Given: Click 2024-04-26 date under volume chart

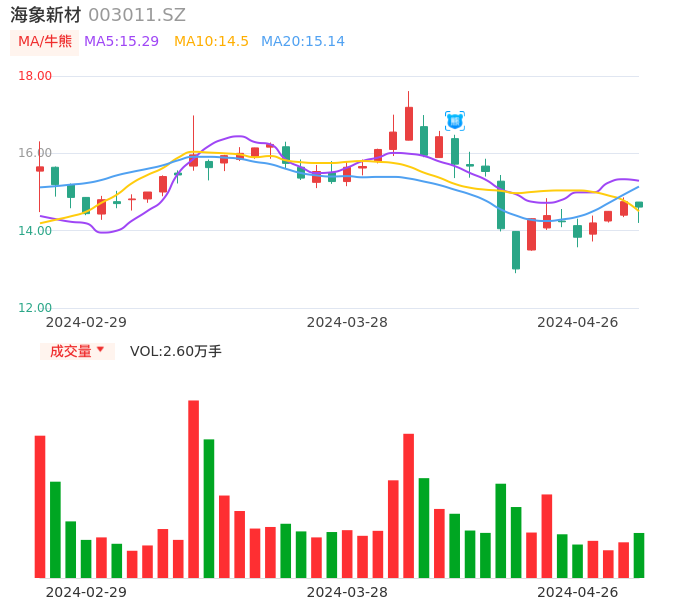Looking at the screenshot, I should click(x=578, y=592).
